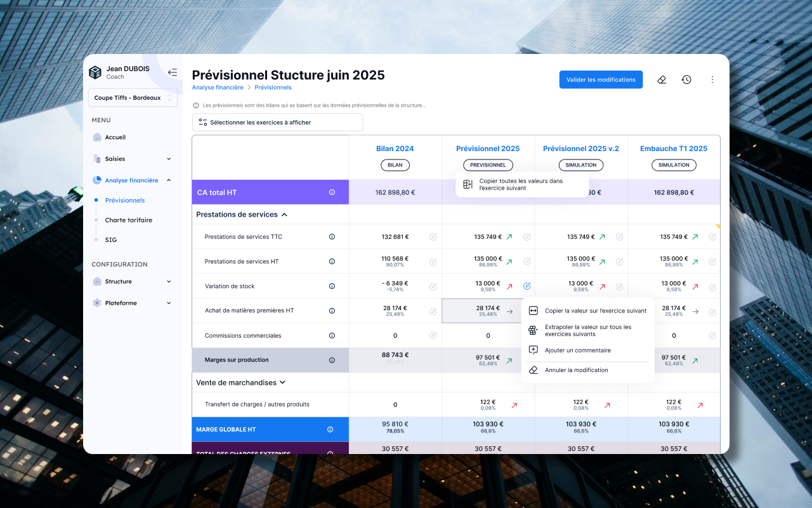Click Prévisionnels breadcrumb link
Screen dimensions: 812x508
(x=273, y=88)
